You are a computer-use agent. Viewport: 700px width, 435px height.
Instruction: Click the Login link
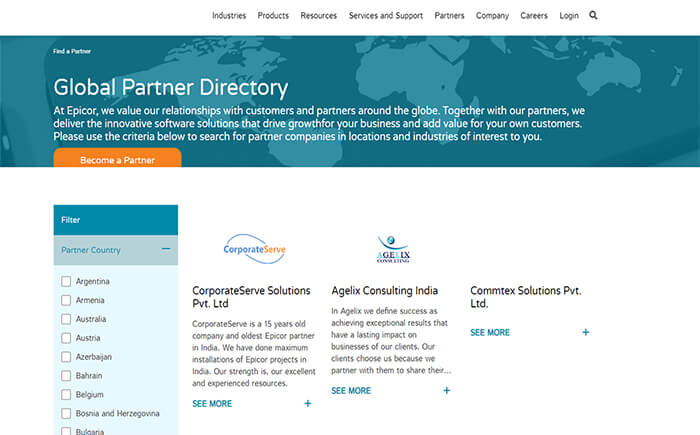tap(569, 16)
